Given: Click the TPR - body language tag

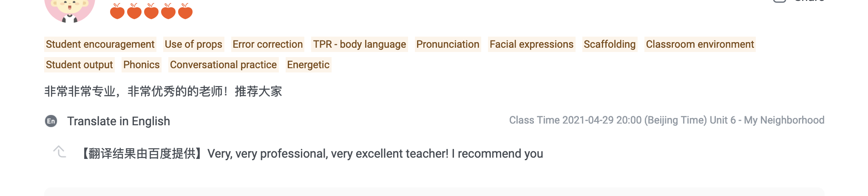Looking at the screenshot, I should 360,44.
